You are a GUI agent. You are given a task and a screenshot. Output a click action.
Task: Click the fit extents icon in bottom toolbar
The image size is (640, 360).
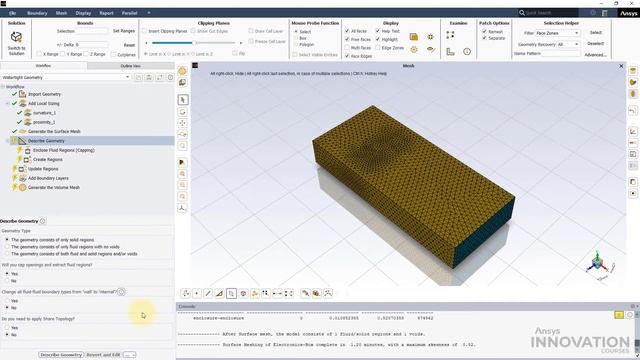(289, 293)
